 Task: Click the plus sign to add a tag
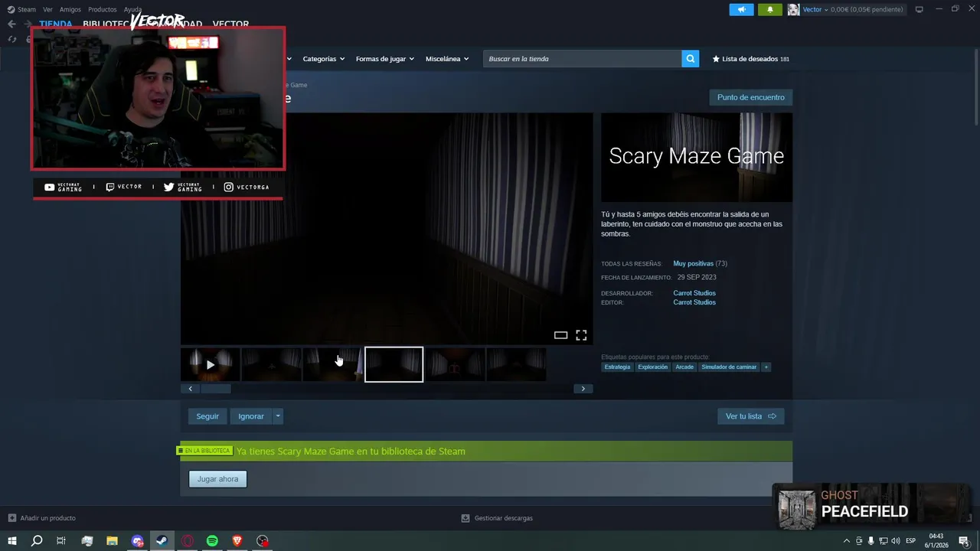click(766, 367)
